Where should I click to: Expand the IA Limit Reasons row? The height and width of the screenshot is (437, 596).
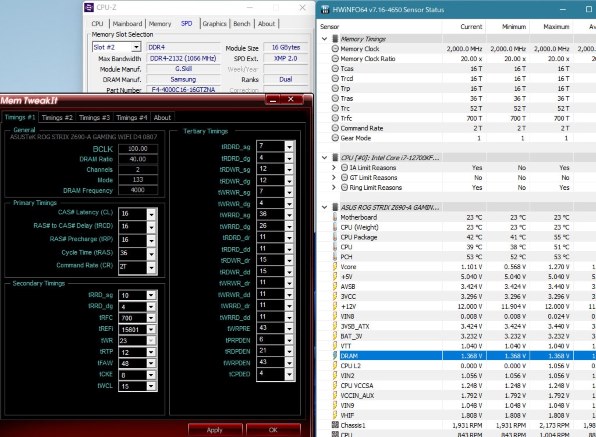click(x=334, y=168)
